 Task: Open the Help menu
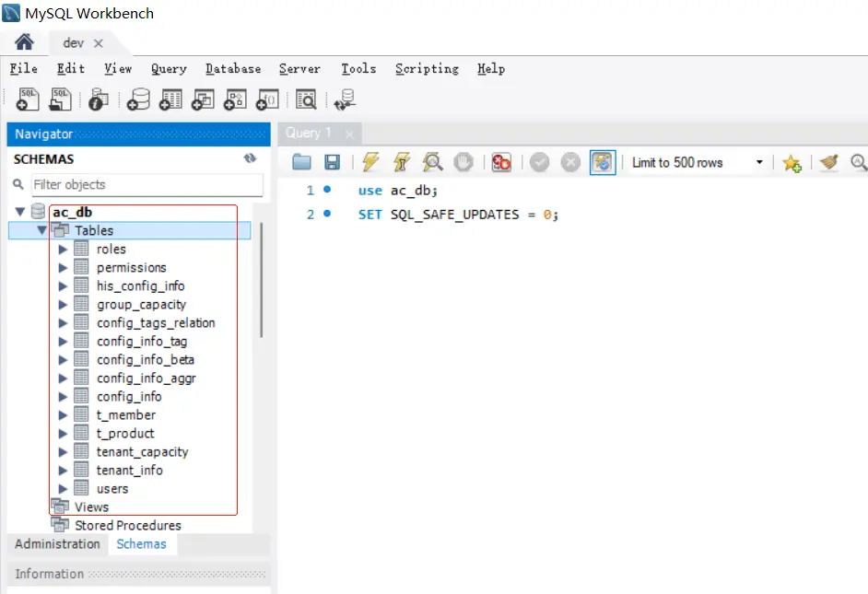click(491, 68)
